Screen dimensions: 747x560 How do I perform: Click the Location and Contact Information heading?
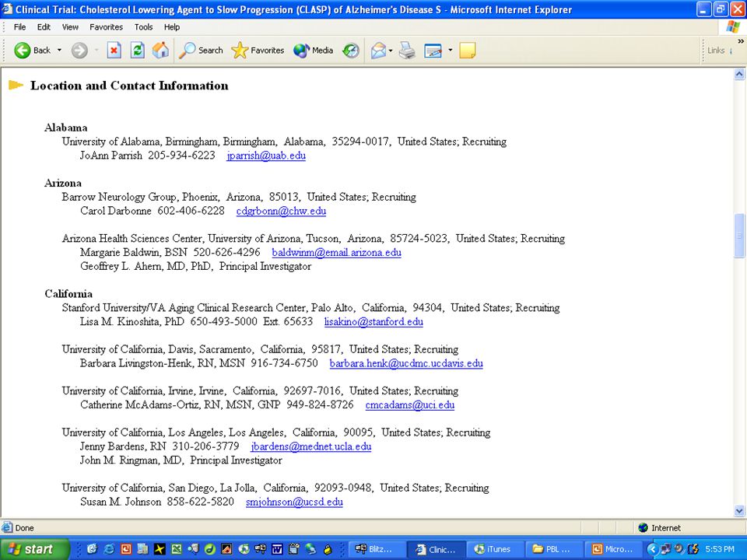point(129,86)
